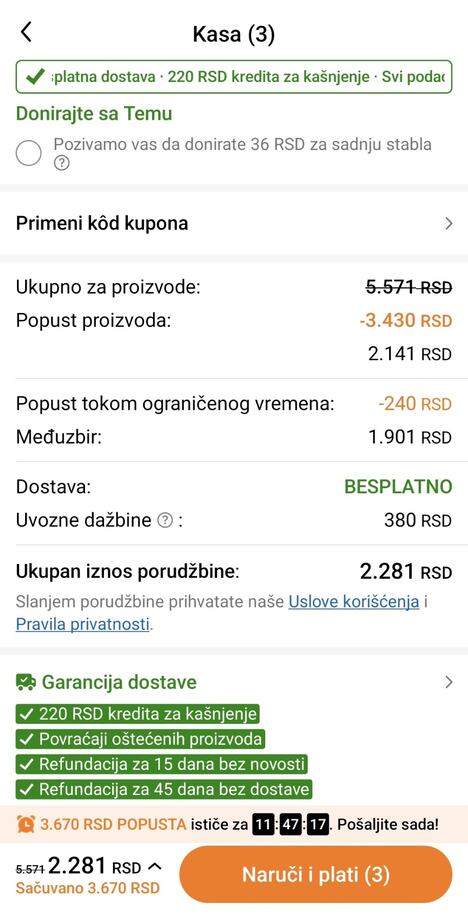
Task: Tap the back arrow icon
Action: click(x=26, y=32)
